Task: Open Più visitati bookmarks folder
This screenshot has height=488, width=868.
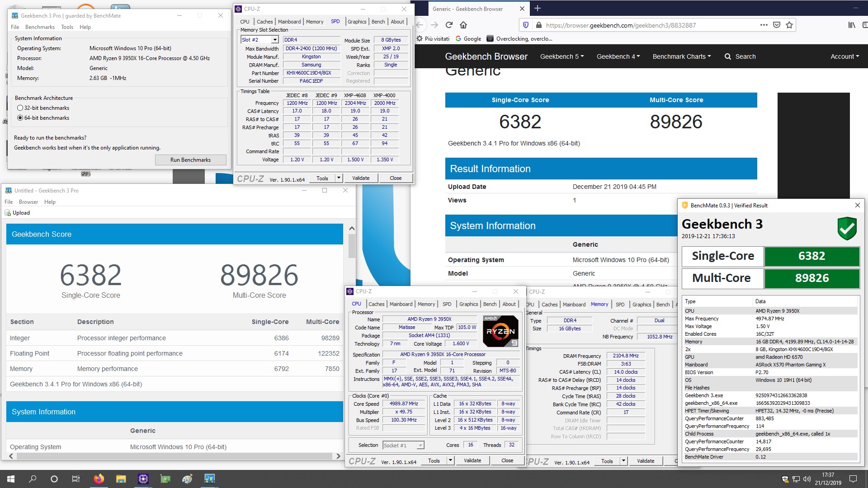Action: click(x=433, y=39)
